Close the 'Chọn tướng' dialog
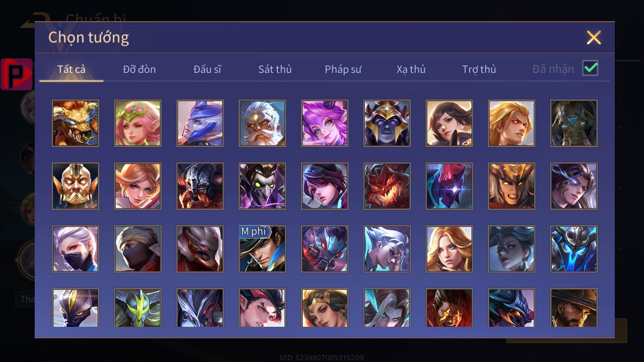Screen dimensions: 644x362 click(594, 37)
